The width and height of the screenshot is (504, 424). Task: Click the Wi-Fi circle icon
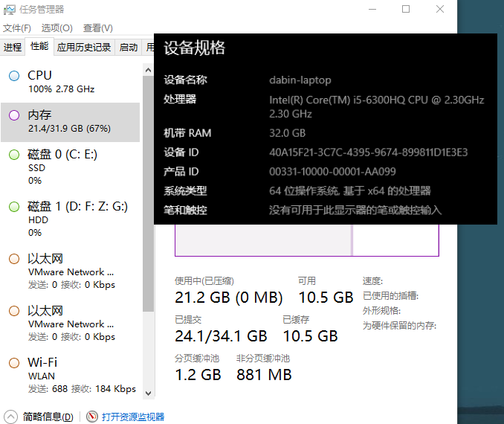(x=14, y=363)
